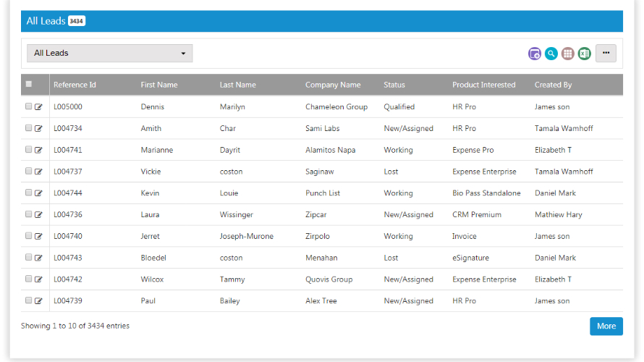The image size is (644, 362).
Task: Edit lead L004736 via pencil icon
Action: (38, 214)
